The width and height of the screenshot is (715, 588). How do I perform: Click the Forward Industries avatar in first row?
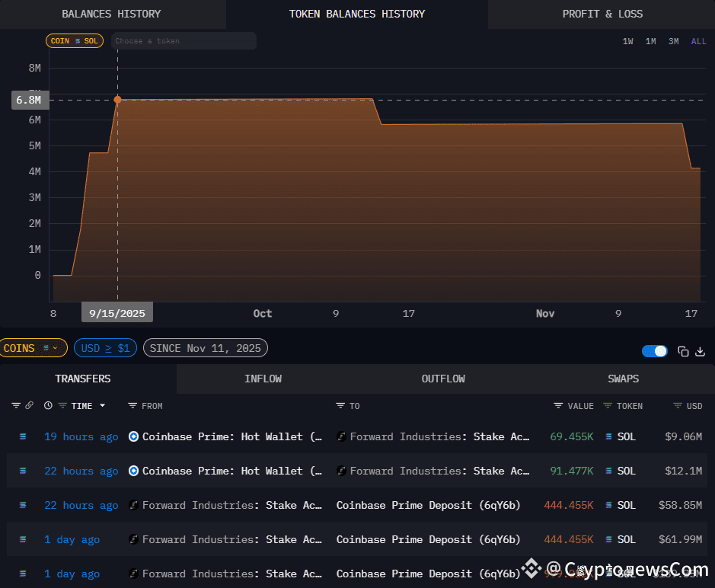point(343,436)
